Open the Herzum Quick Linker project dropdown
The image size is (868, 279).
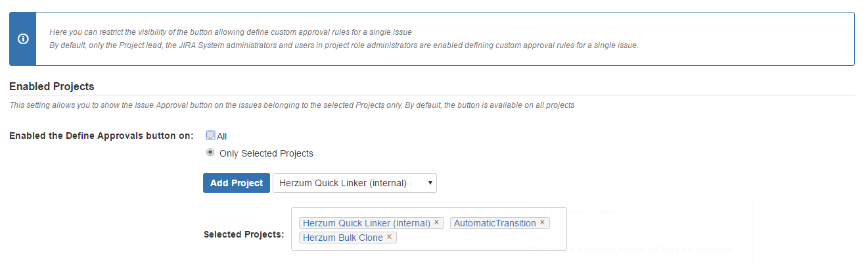click(355, 183)
